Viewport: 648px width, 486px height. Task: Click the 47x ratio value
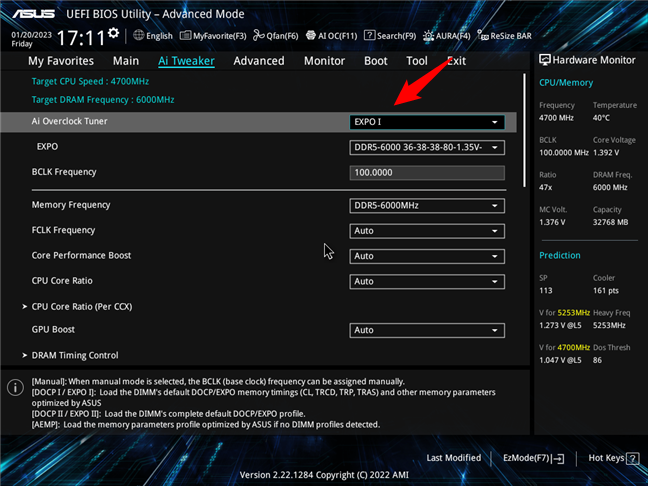tap(546, 187)
